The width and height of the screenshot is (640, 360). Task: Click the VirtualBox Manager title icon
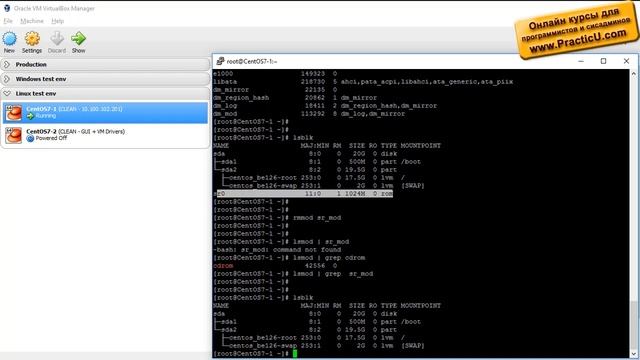coord(7,8)
